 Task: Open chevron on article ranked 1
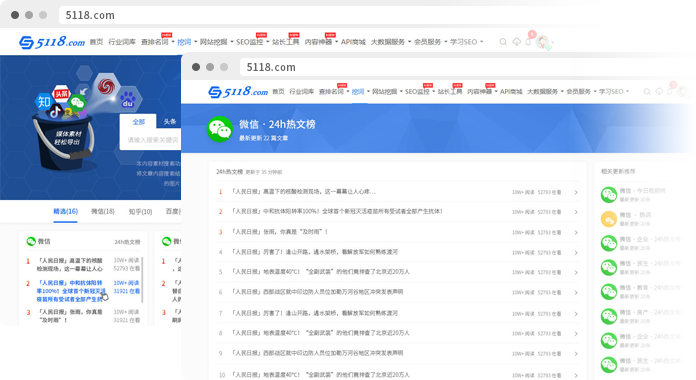pyautogui.click(x=576, y=192)
